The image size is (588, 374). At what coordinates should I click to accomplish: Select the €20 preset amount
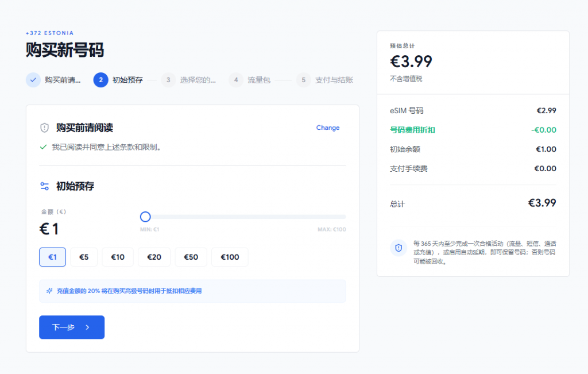pos(154,257)
